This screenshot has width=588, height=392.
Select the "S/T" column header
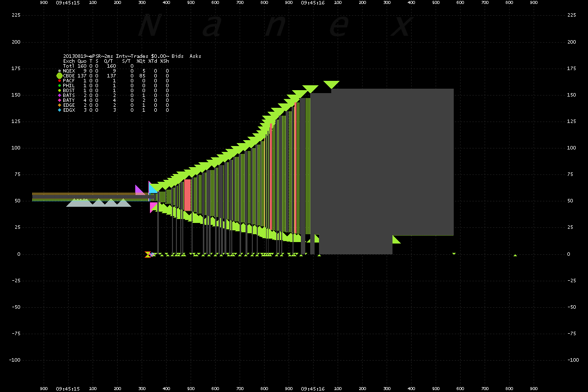(126, 61)
